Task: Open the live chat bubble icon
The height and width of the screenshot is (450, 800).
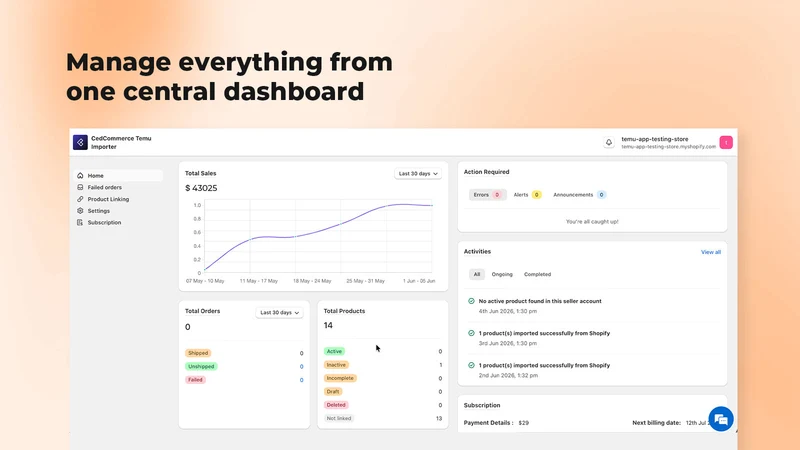Action: coord(721,419)
